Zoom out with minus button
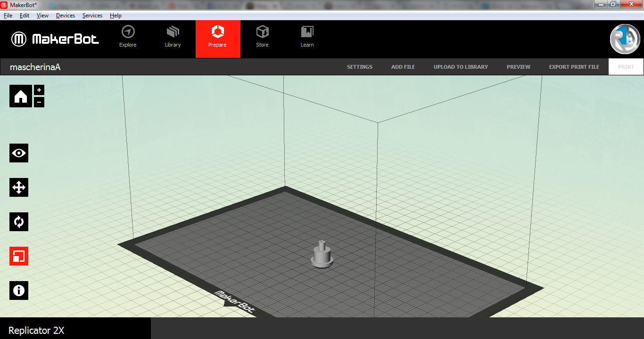This screenshot has height=339, width=644. pyautogui.click(x=39, y=102)
